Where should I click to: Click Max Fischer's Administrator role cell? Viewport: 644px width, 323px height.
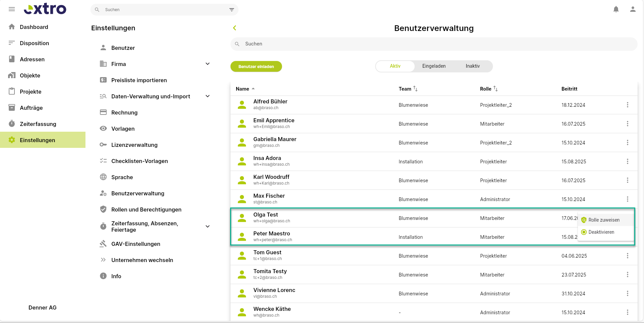[x=495, y=199]
